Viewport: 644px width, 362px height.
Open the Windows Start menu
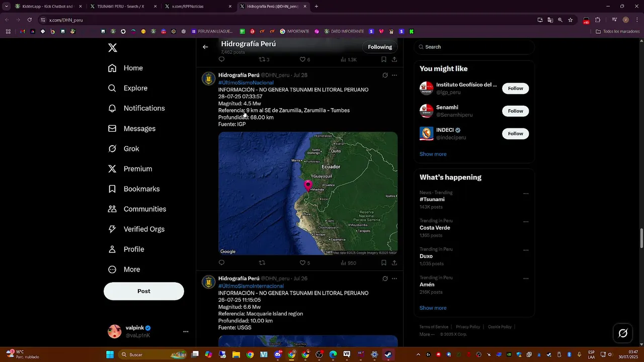(x=110, y=354)
